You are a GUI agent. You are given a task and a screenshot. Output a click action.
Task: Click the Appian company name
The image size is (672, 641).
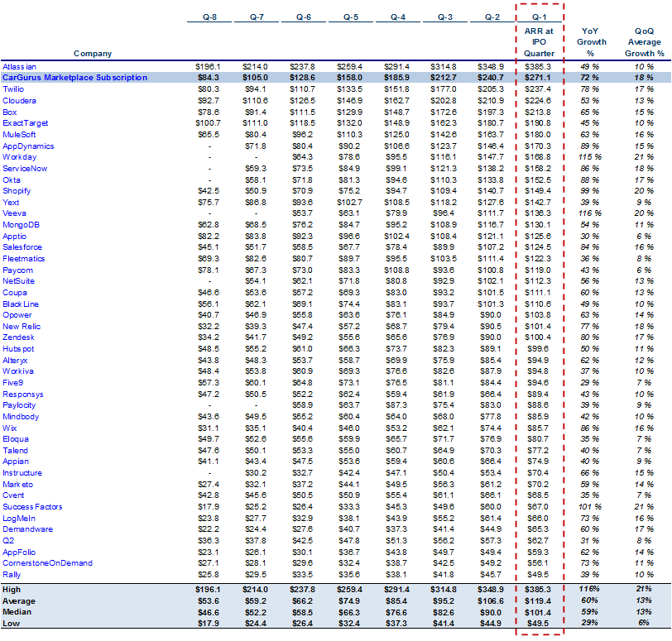click(16, 462)
